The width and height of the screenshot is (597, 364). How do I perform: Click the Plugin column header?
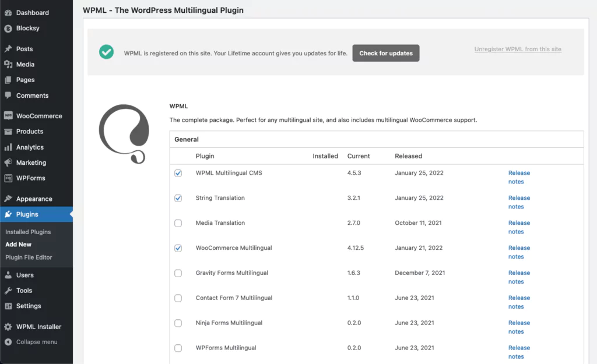point(205,156)
